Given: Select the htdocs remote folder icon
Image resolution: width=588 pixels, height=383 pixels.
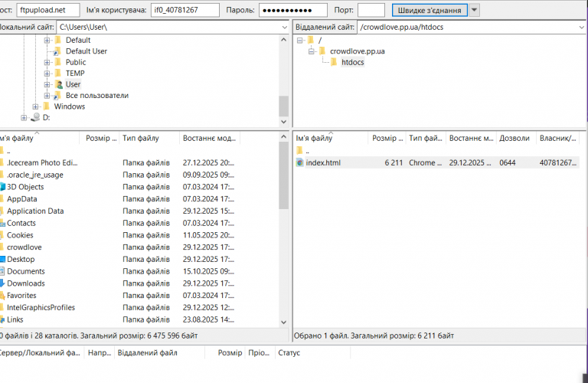Looking at the screenshot, I should 334,62.
